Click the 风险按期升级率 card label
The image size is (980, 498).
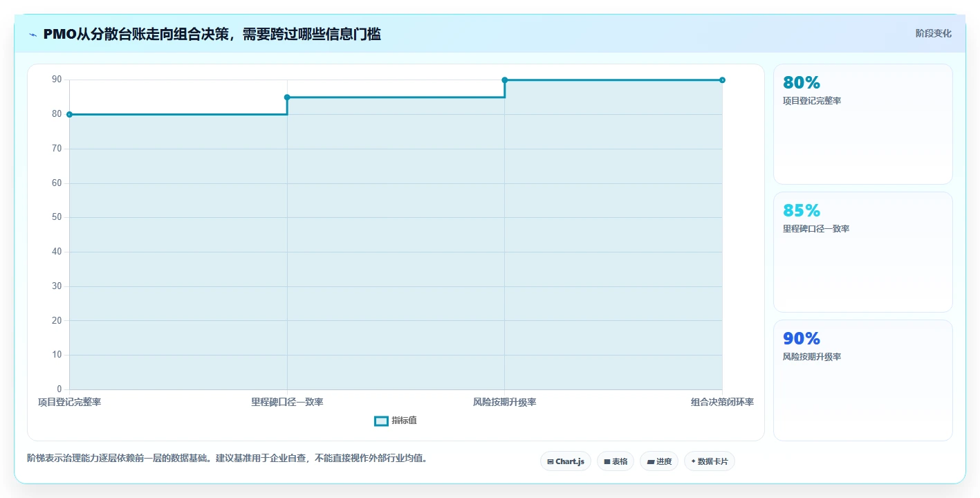coord(812,357)
